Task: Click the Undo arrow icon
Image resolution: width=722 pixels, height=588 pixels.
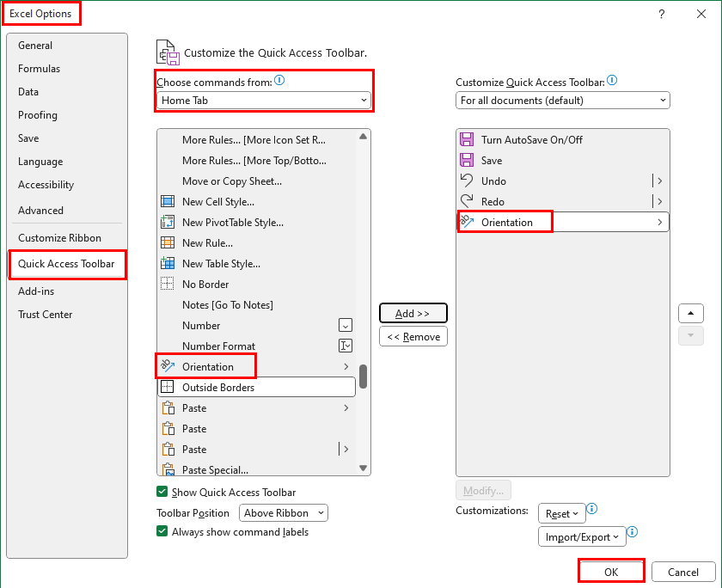Action: (x=467, y=181)
